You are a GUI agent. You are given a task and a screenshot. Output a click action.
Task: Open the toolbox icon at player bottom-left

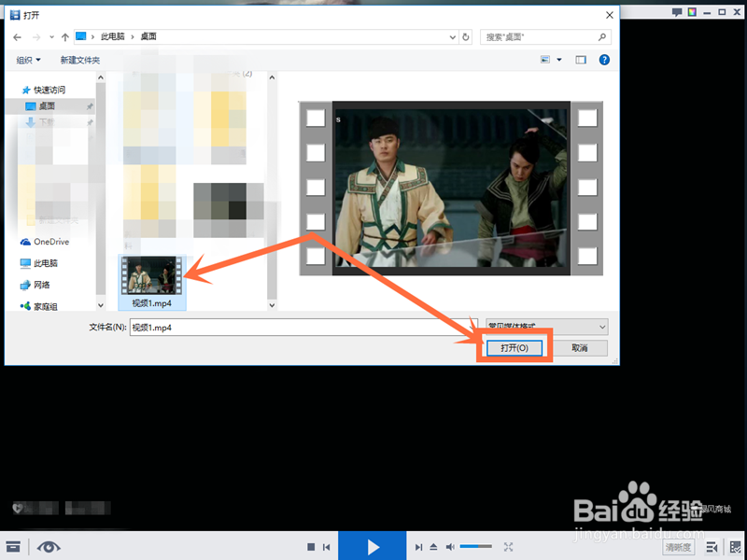13,547
